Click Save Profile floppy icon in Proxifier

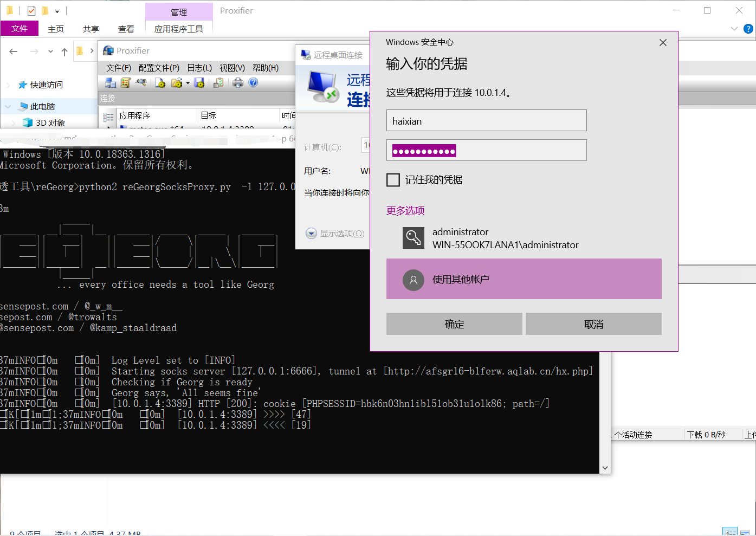[199, 82]
